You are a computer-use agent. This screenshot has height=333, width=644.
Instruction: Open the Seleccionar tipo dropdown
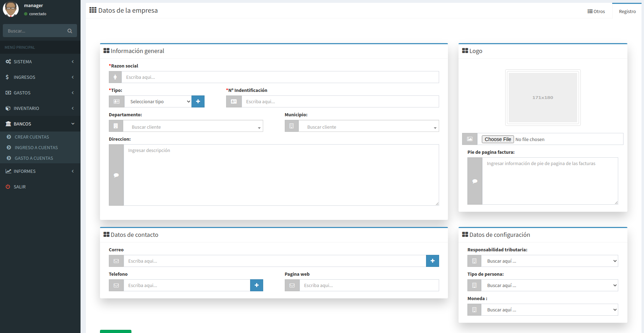pyautogui.click(x=159, y=101)
